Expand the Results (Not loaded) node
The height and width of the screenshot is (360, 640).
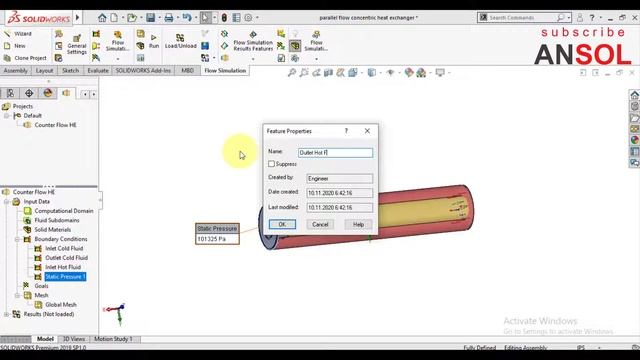click(x=7, y=314)
